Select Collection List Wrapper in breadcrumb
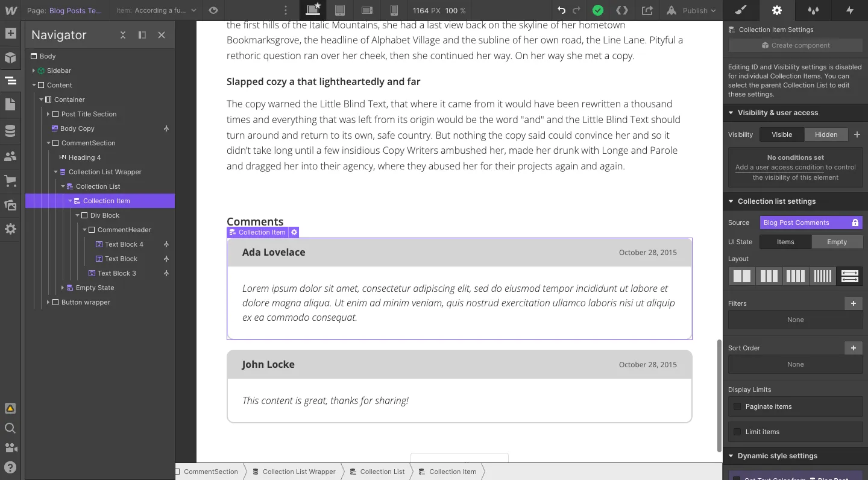Viewport: 868px width, 480px height. [x=294, y=472]
